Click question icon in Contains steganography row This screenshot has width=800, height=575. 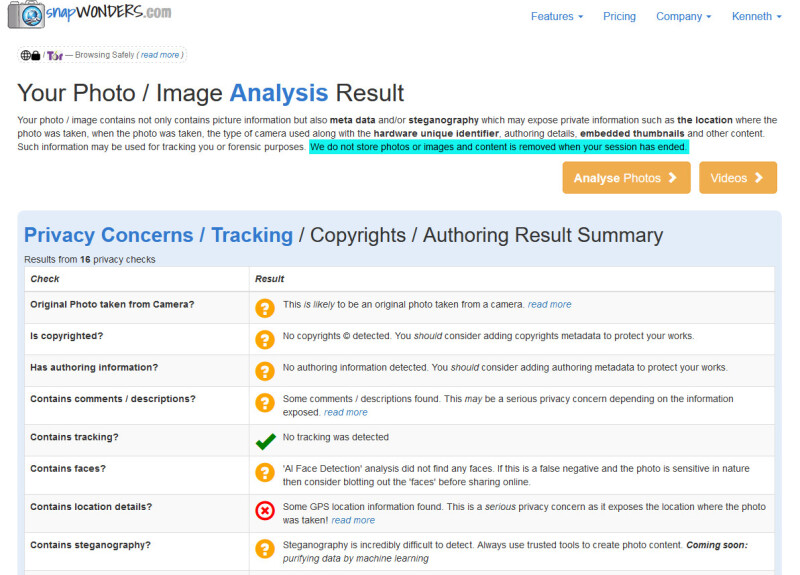pyautogui.click(x=265, y=549)
